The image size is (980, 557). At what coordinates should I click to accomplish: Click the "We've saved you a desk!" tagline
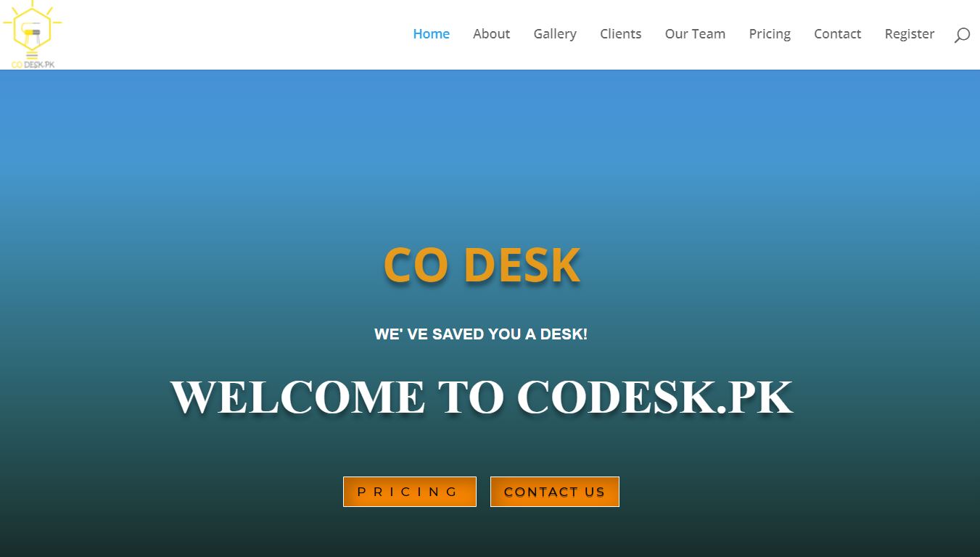[480, 334]
